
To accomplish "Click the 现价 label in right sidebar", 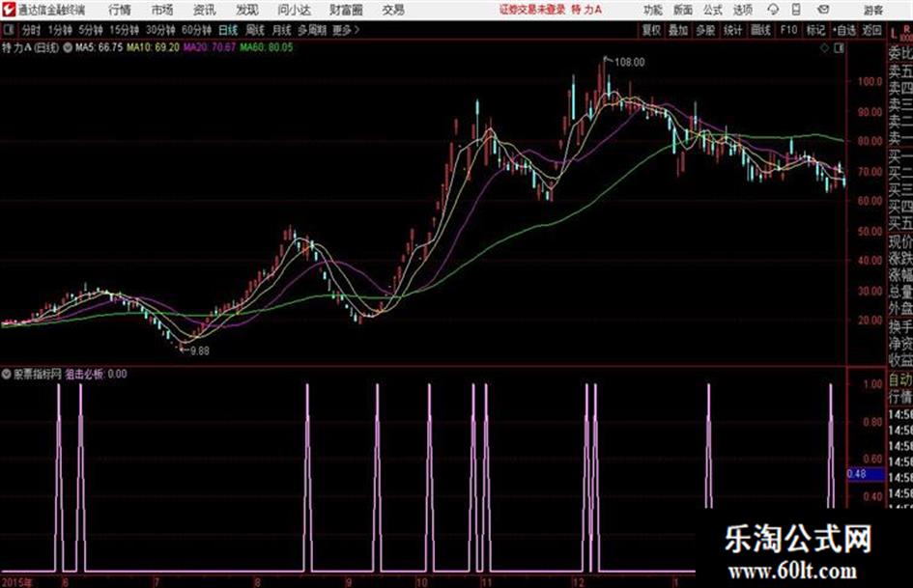I will coord(900,241).
